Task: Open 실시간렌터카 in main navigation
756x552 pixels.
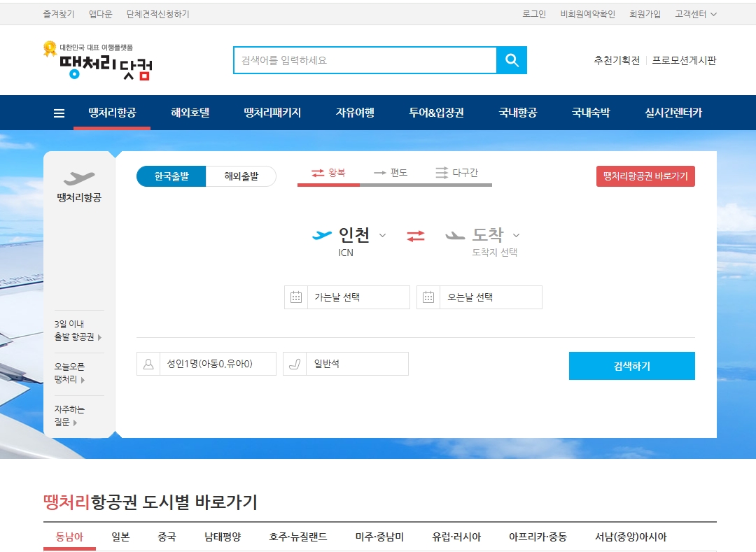Action: [x=673, y=113]
